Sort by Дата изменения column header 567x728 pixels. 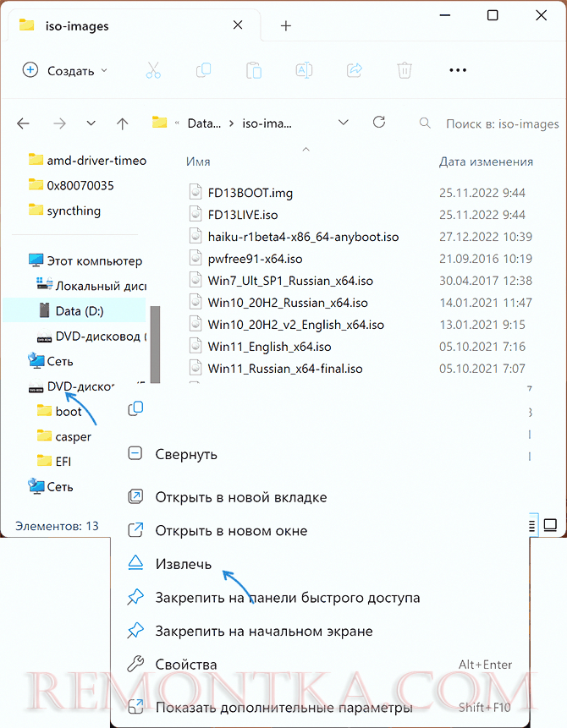(486, 161)
